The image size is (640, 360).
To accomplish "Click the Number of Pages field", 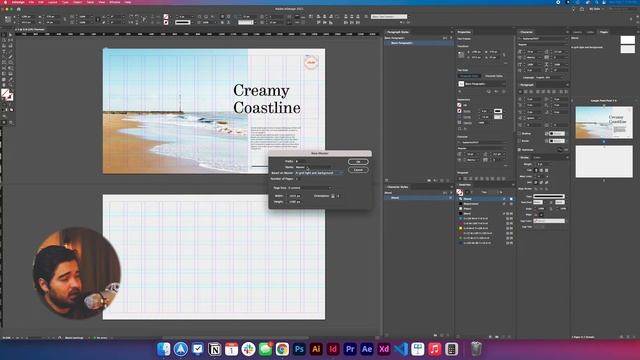I will pyautogui.click(x=298, y=179).
